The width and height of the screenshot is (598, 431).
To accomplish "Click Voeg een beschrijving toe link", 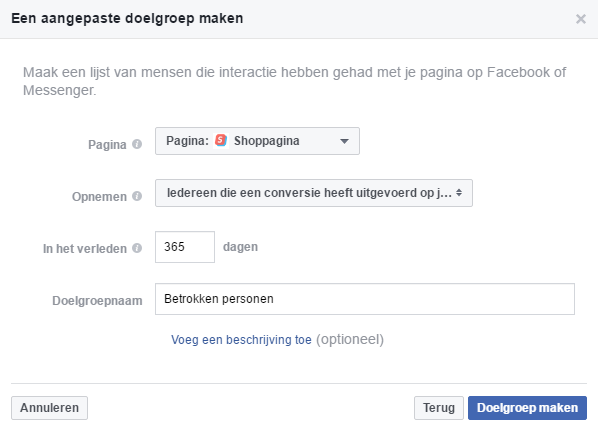I will click(x=241, y=339).
